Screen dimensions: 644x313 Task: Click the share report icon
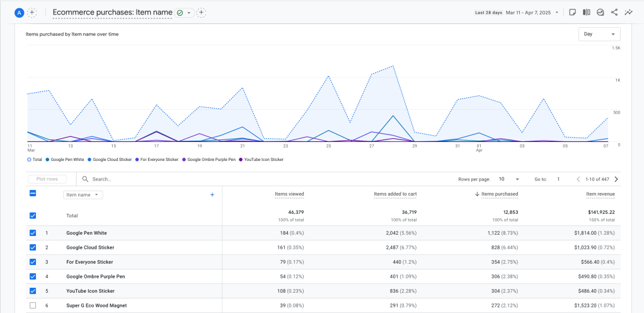[x=614, y=12]
